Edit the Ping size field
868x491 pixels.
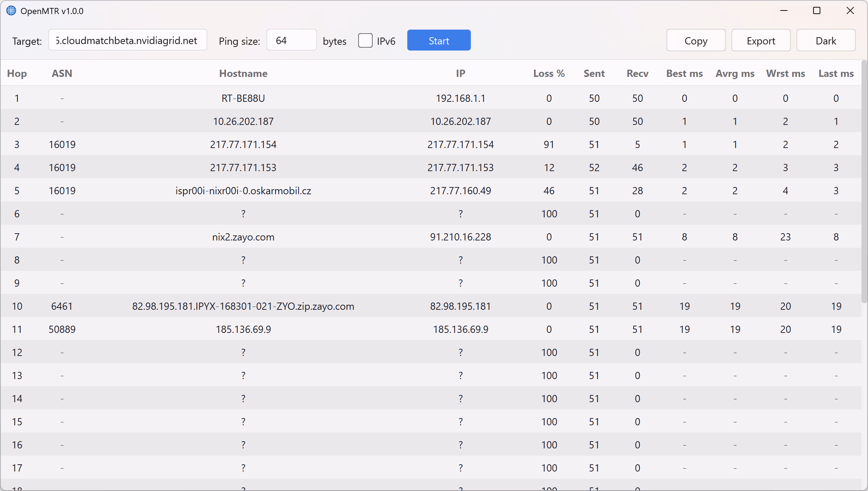pos(291,40)
